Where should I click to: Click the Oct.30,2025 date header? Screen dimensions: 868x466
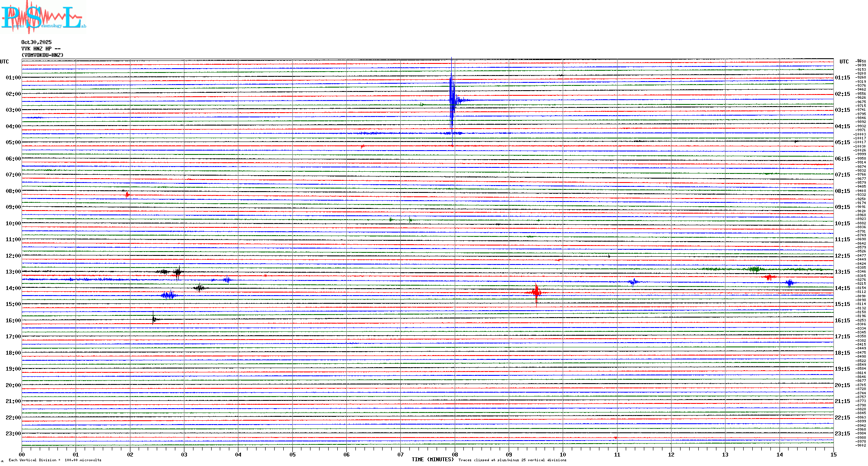tap(36, 42)
